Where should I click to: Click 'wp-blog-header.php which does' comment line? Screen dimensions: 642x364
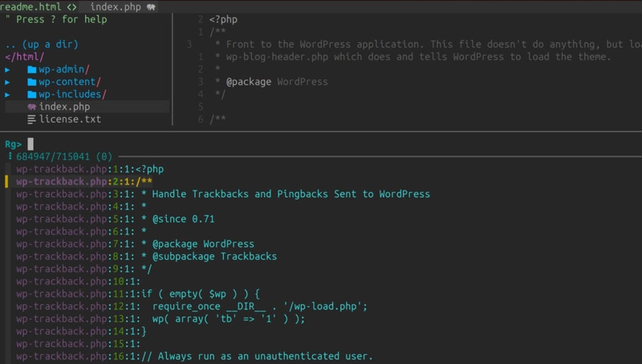[413, 57]
